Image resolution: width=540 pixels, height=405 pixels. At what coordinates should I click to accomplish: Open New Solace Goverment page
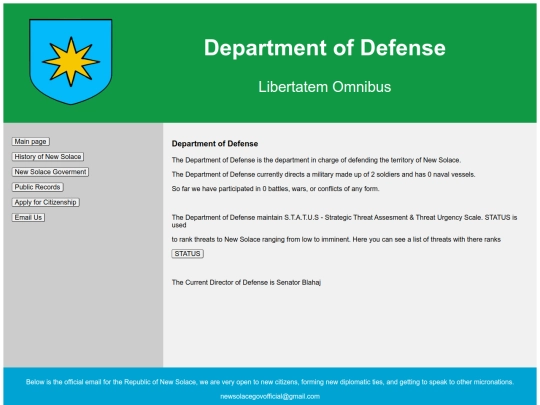(x=50, y=172)
